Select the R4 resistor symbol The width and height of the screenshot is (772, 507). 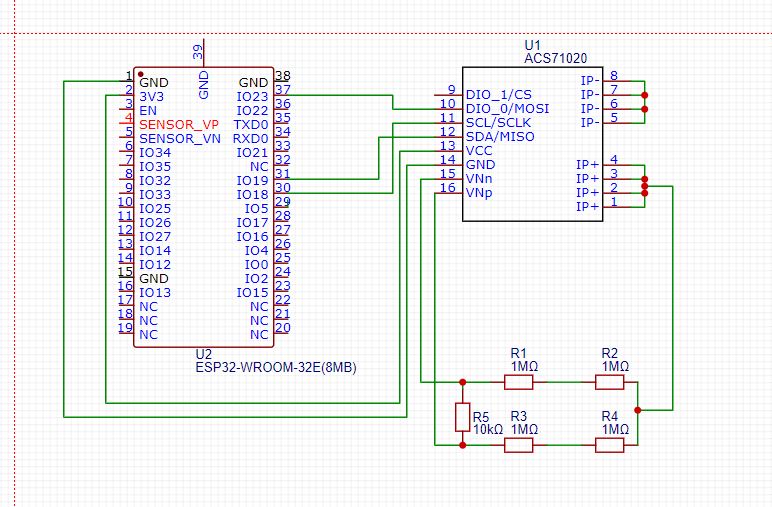click(x=610, y=445)
